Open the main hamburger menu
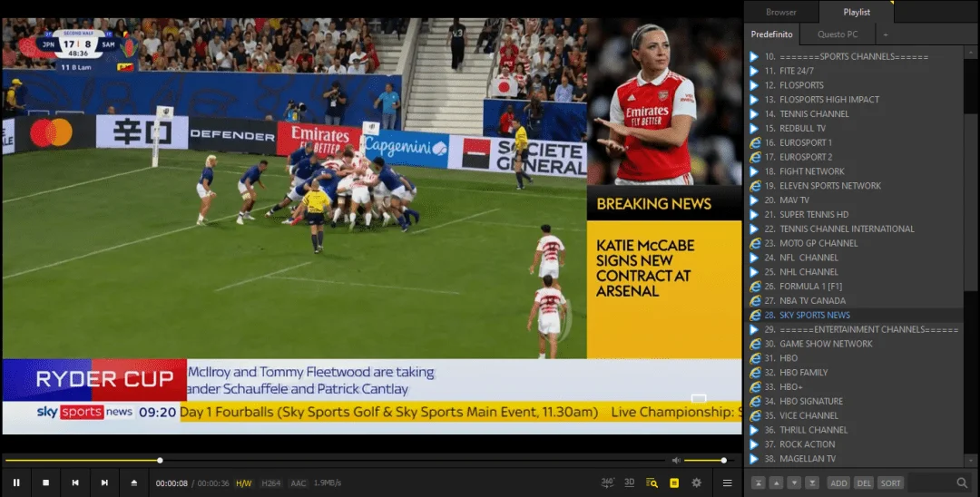 tap(727, 482)
